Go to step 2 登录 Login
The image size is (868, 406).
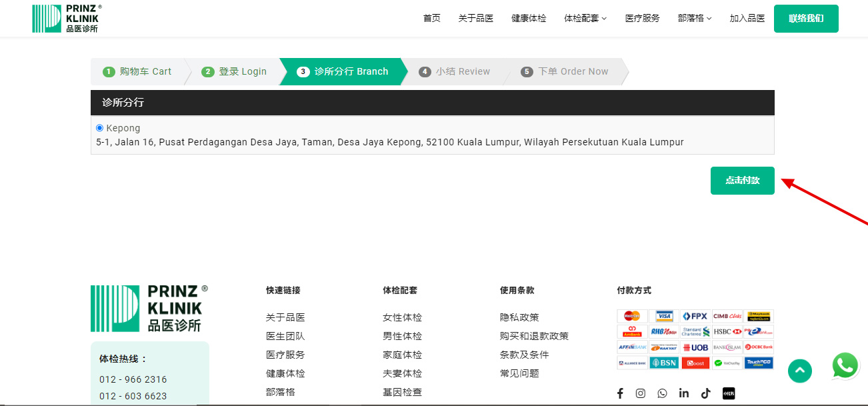235,72
